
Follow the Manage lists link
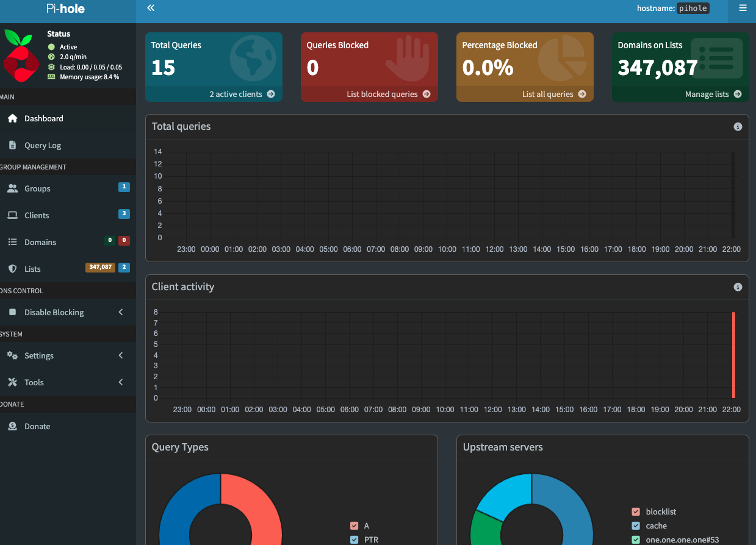[x=680, y=94]
